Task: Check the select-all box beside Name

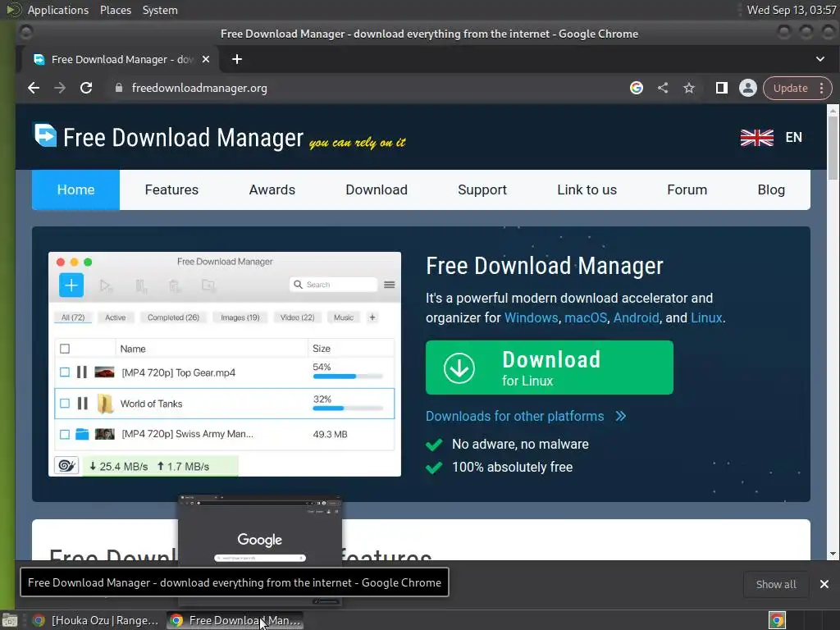Action: 65,349
